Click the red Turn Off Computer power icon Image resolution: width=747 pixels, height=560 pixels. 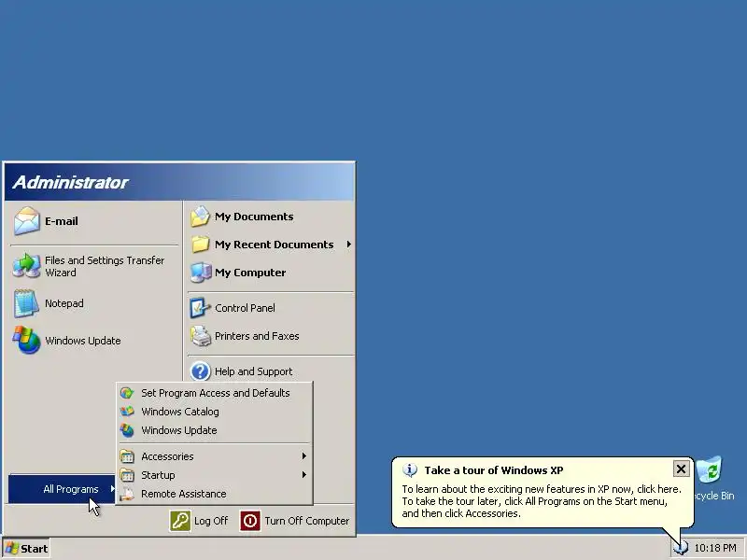point(250,521)
